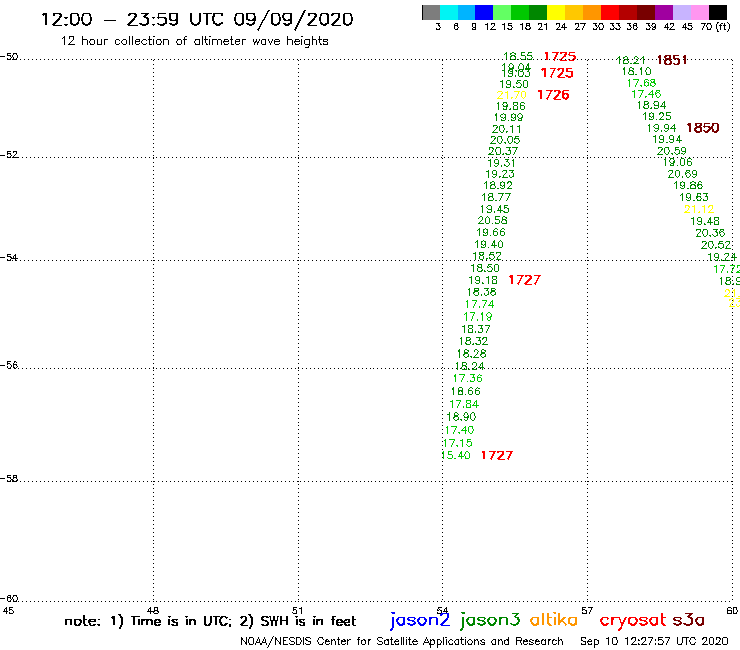Click the 18.90 wave height value
Image resolution: width=740 pixels, height=650 pixels.
pos(462,417)
